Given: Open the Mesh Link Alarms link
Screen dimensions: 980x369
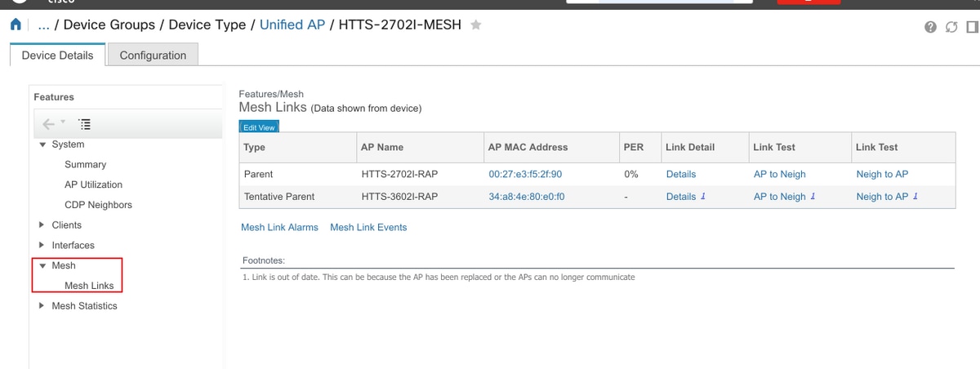Looking at the screenshot, I should 279,227.
